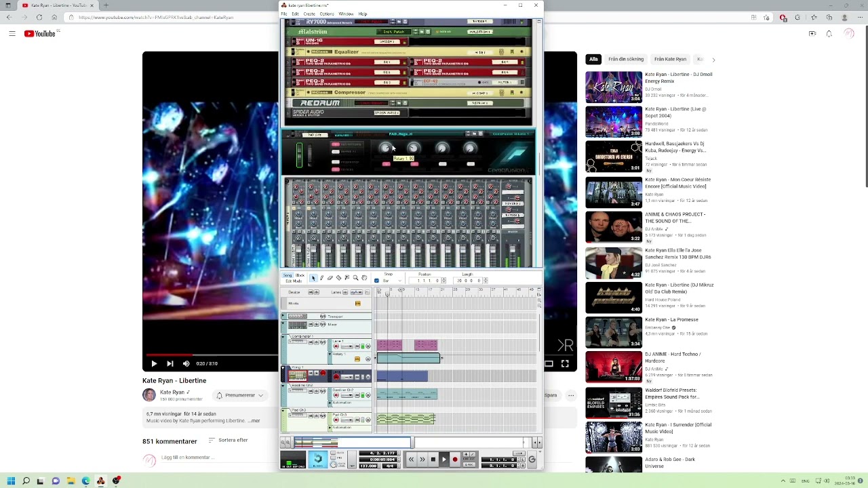Select the 'Från Kate Ryan' filter chip

click(670, 59)
